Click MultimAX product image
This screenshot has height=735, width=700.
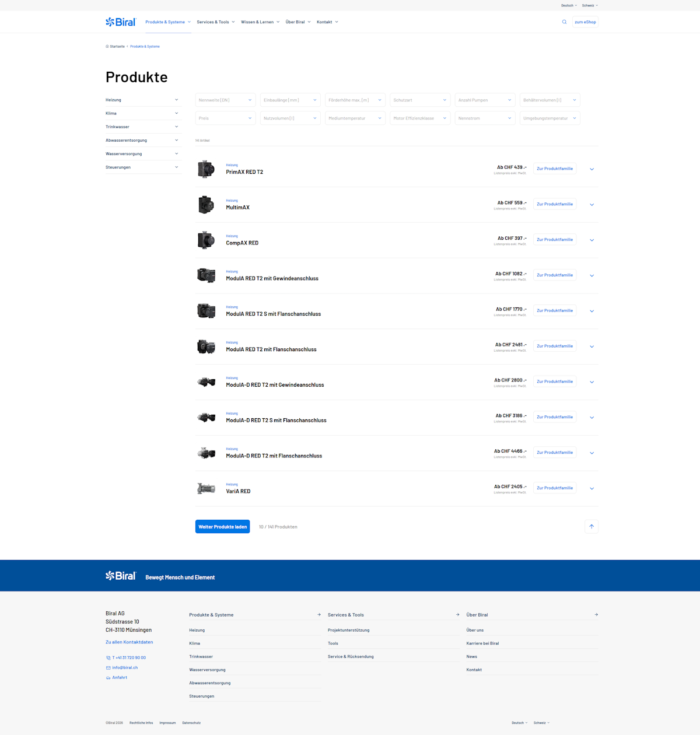(x=206, y=205)
